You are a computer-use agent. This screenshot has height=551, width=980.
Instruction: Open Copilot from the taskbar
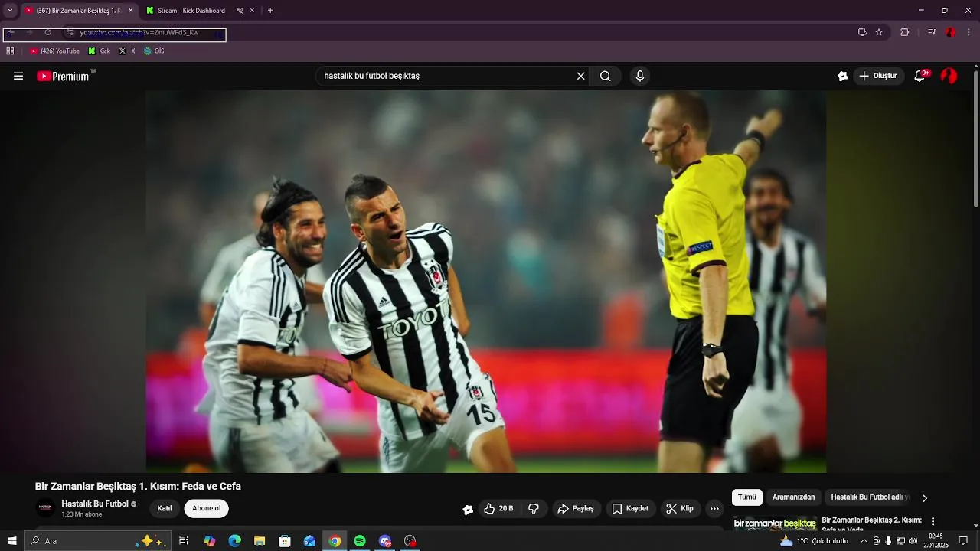point(209,541)
